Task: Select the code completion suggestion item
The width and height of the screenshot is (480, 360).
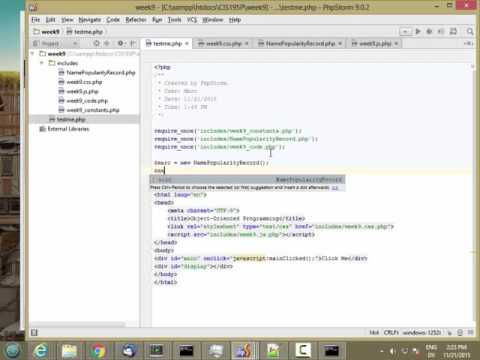Action: point(247,180)
